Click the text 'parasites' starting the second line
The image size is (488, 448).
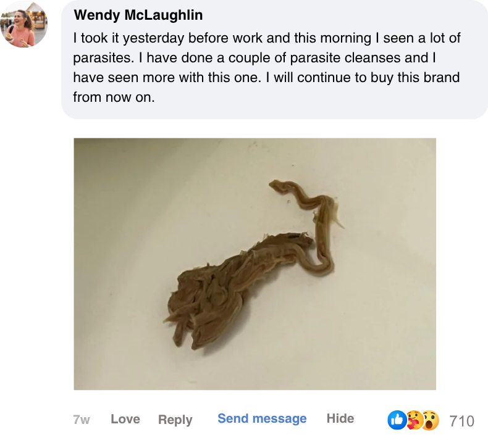click(103, 58)
